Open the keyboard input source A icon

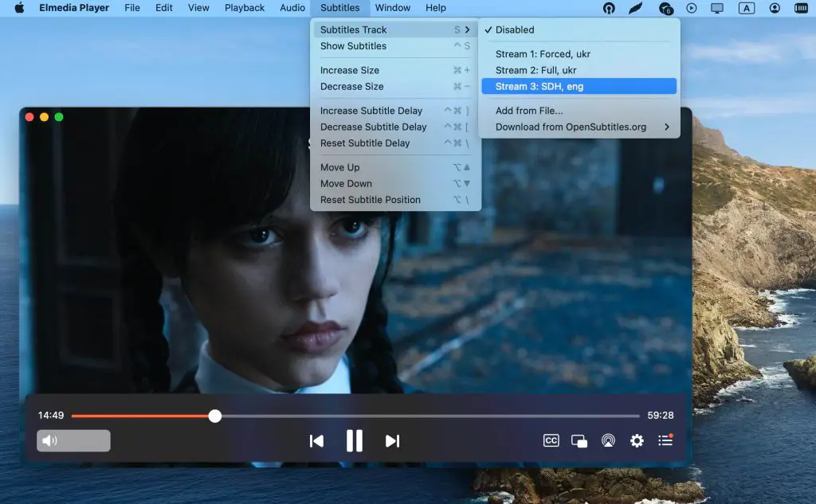pos(746,8)
